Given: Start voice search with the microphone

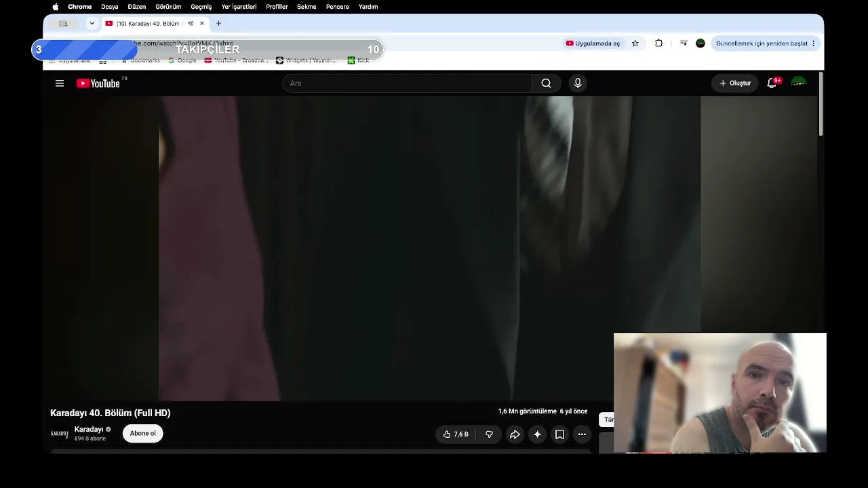Looking at the screenshot, I should point(578,83).
